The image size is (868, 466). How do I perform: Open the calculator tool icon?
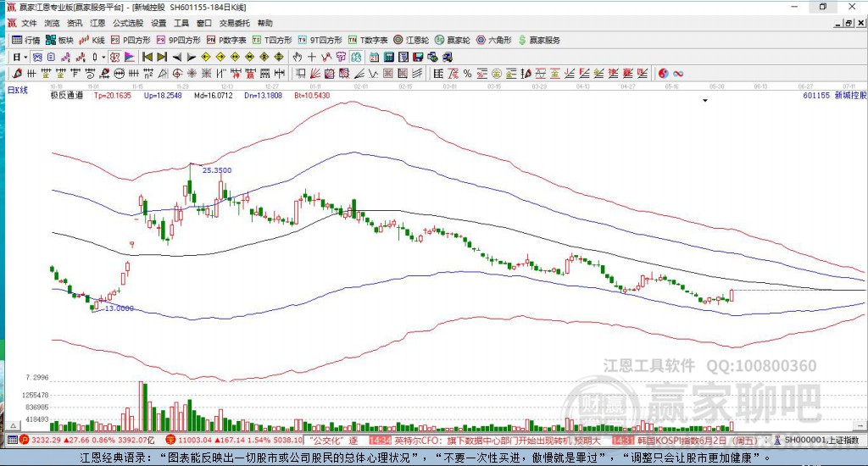pyautogui.click(x=388, y=57)
